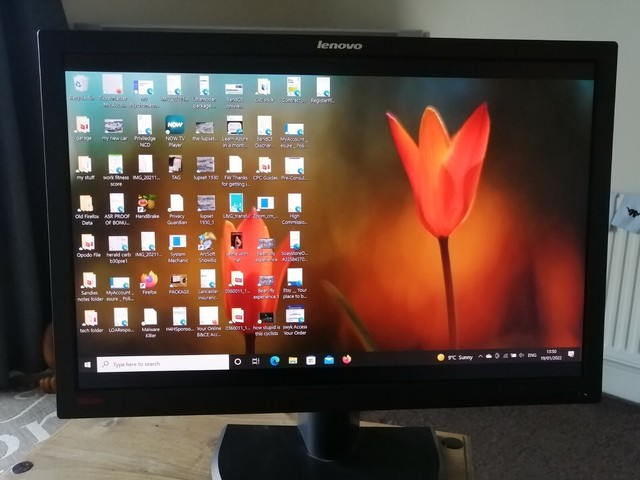
Task: Select the High Commissio document
Action: click(294, 209)
